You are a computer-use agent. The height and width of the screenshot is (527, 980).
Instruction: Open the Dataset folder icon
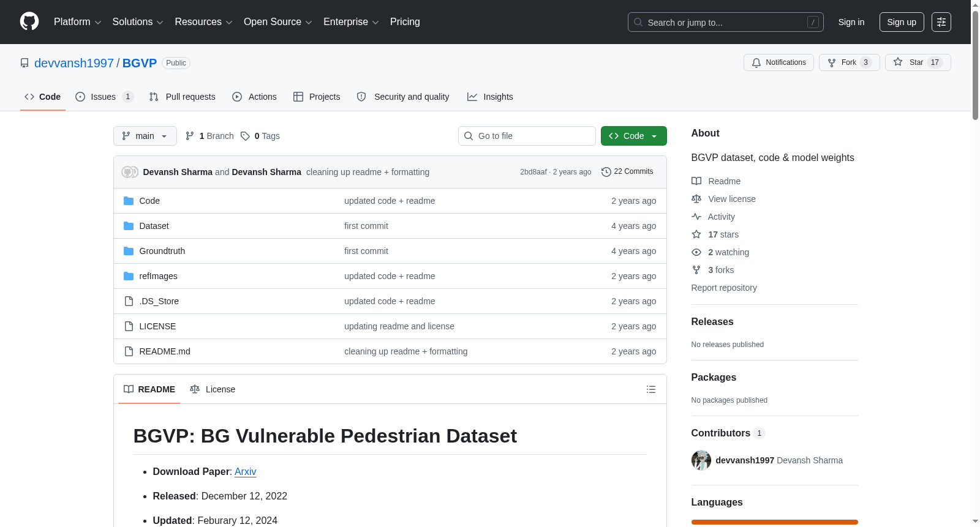click(x=129, y=226)
